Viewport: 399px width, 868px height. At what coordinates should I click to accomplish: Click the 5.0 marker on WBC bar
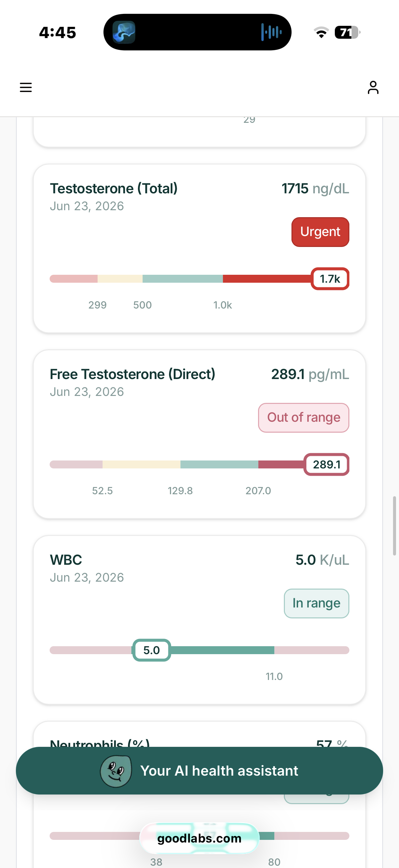pos(152,650)
